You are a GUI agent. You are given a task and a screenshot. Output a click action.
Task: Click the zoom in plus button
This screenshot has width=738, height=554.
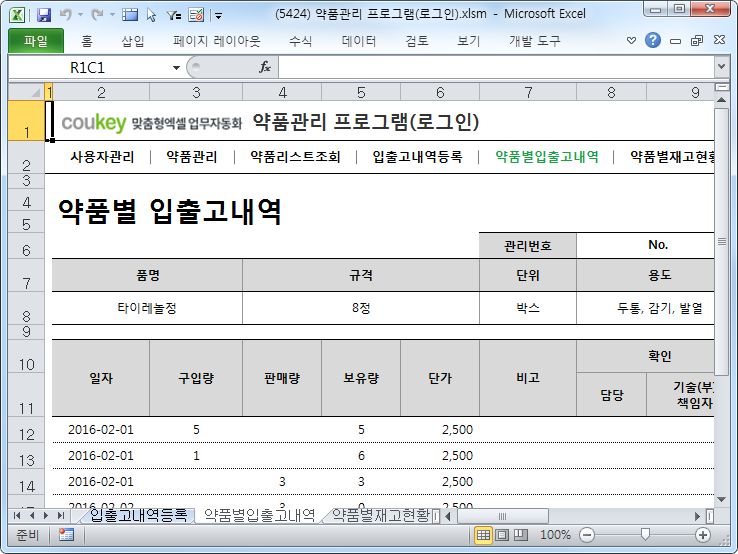pos(703,535)
